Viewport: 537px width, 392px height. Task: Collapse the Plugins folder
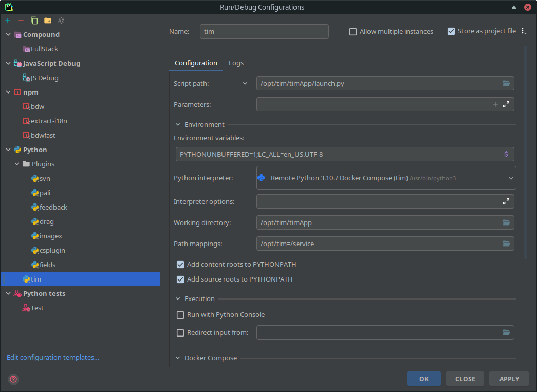(x=17, y=164)
